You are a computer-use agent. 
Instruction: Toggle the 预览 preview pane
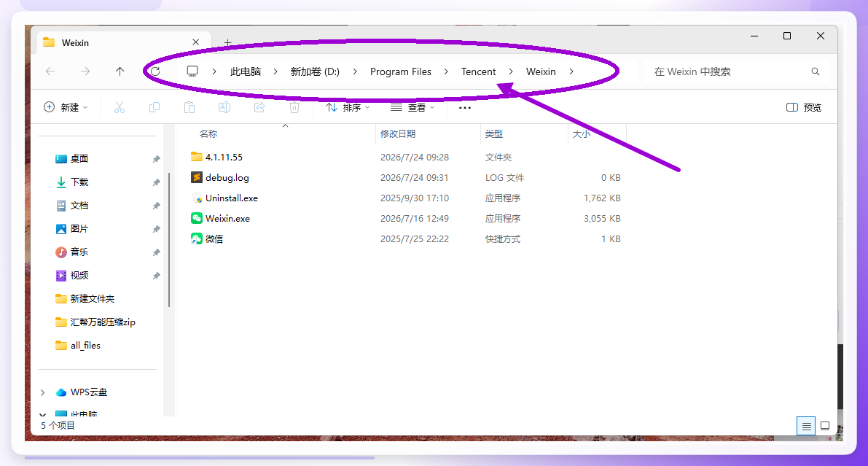tap(804, 107)
